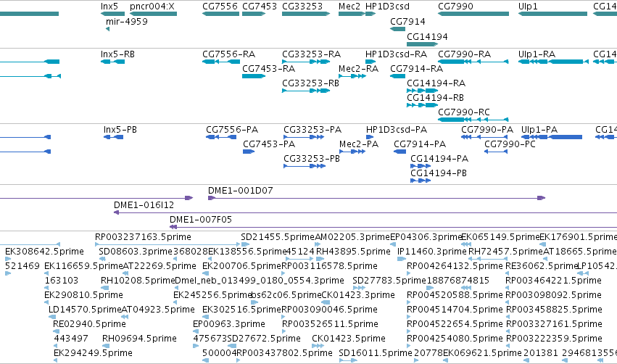Select the EK294249.5prime EST

(56, 360)
